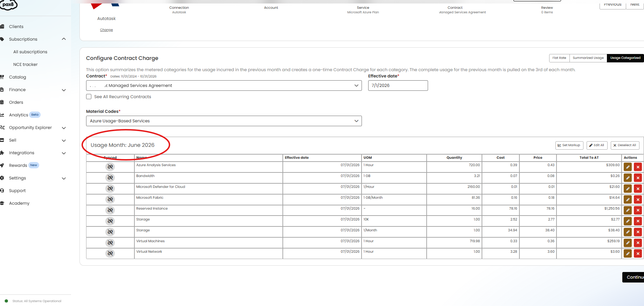The width and height of the screenshot is (644, 306).
Task: Open Orders in sidebar
Action: (x=16, y=102)
